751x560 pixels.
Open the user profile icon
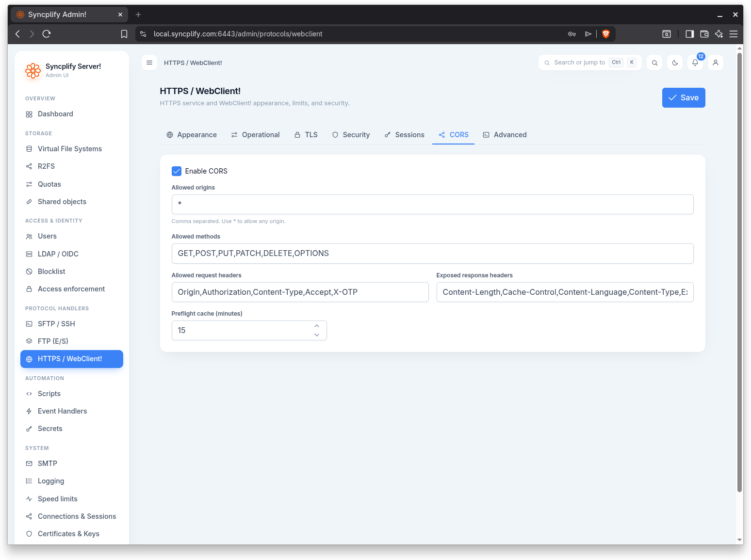tap(716, 63)
